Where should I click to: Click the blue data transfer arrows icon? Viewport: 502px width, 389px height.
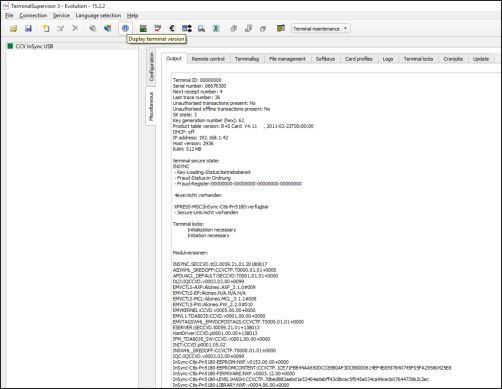tap(187, 29)
